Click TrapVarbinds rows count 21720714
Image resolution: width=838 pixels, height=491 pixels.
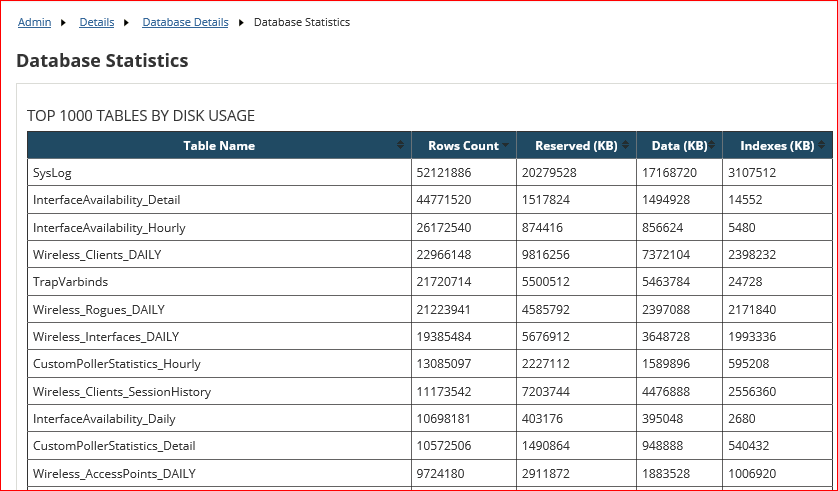[x=444, y=282]
